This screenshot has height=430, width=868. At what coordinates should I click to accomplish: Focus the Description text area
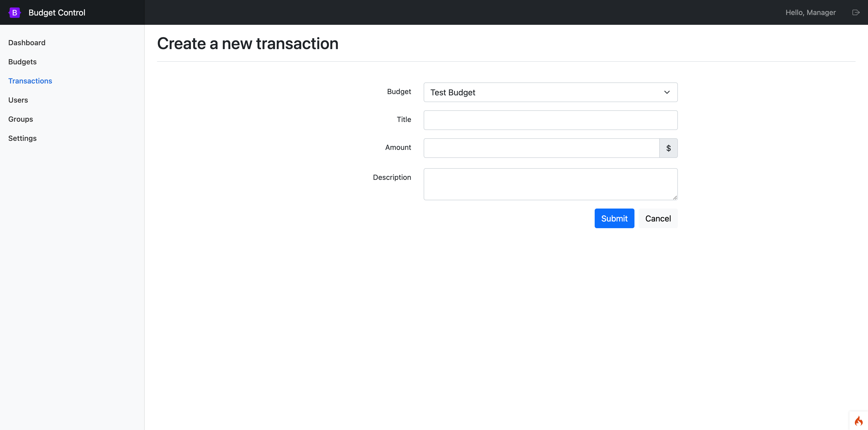tap(550, 184)
